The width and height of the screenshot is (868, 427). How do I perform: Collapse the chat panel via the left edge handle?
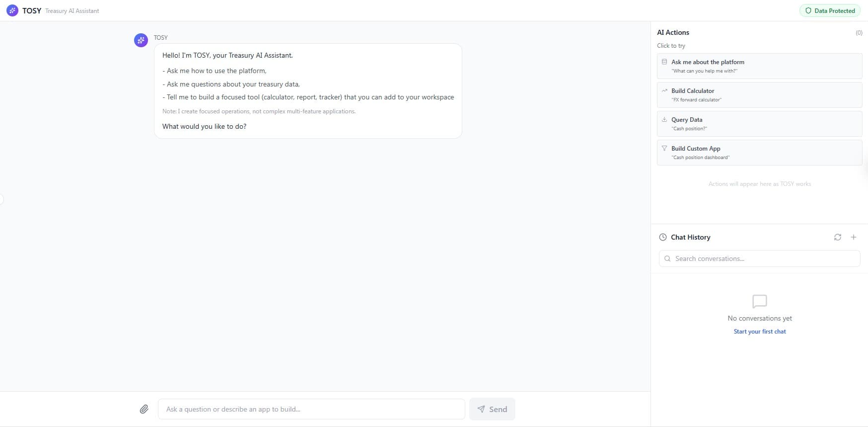click(2, 199)
